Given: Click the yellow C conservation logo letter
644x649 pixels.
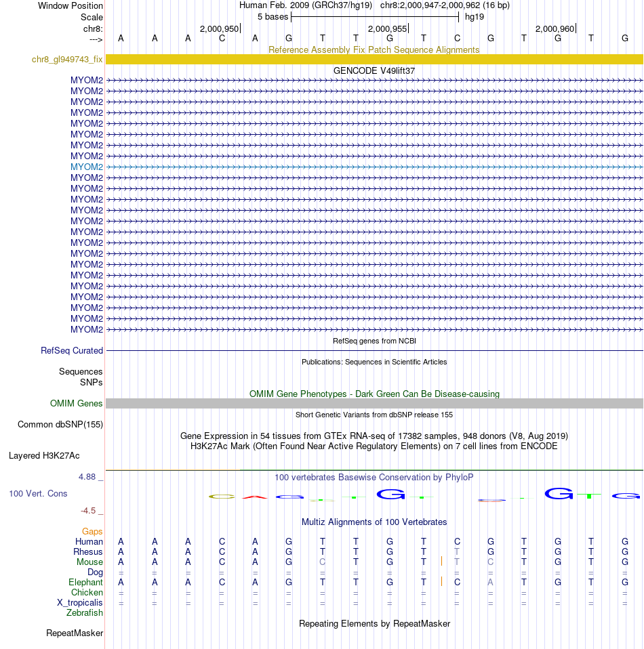Looking at the screenshot, I should pyautogui.click(x=222, y=497).
